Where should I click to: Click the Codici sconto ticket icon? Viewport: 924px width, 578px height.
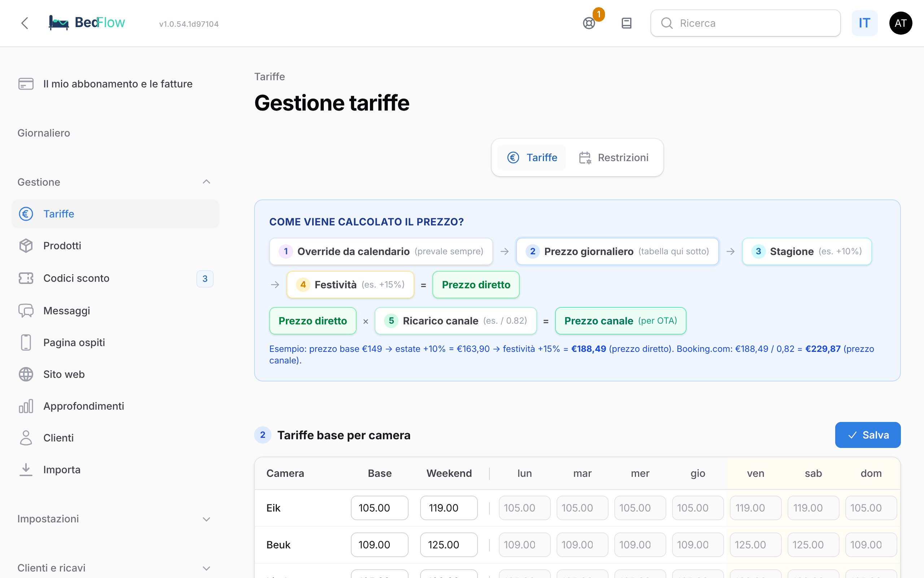point(26,278)
